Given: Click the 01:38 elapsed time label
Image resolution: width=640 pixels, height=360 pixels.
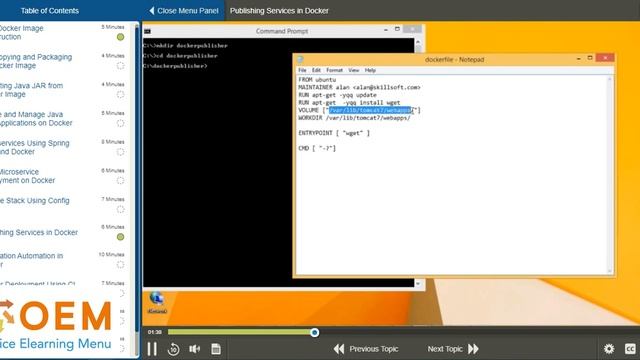Looking at the screenshot, I should [x=155, y=332].
